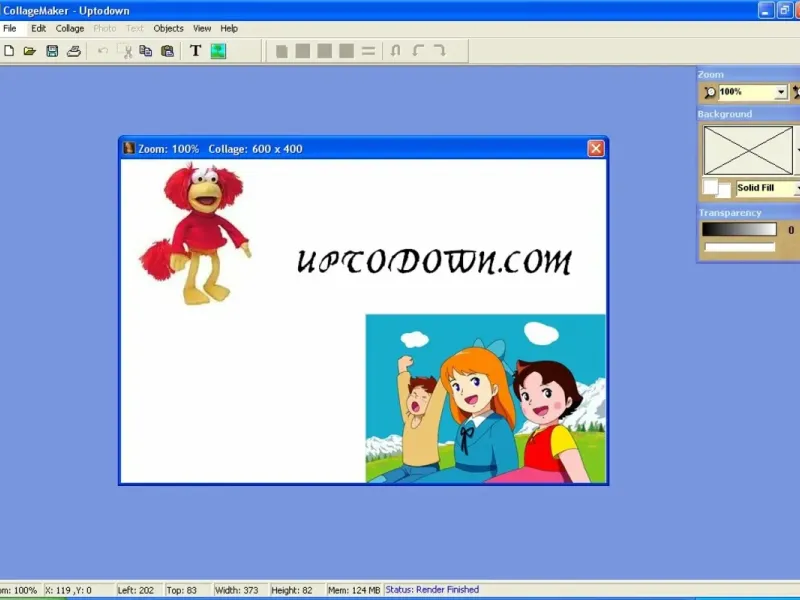Click the collage window's title bar icon
The width and height of the screenshot is (800, 600).
pyautogui.click(x=129, y=148)
